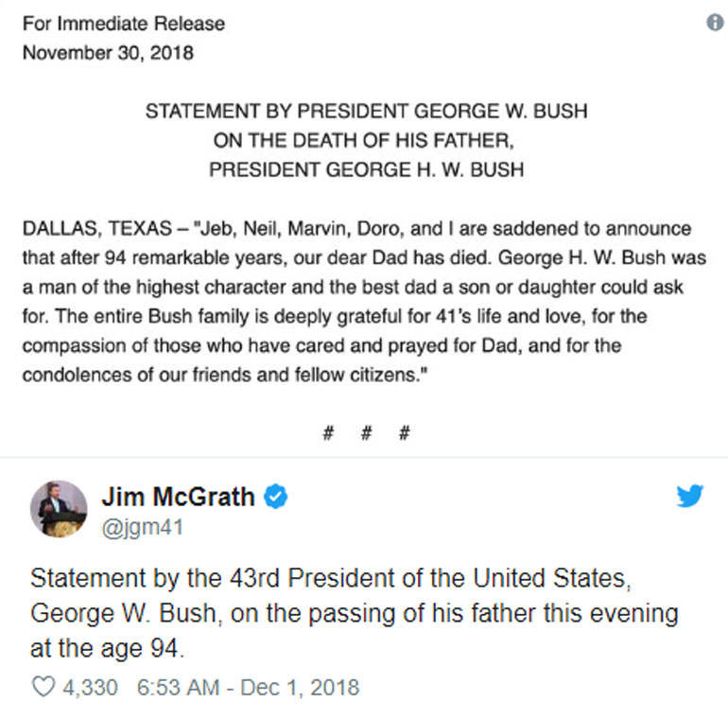Click the 6:53 AM - Dec 1, 2018 timestamp
Screen dimensions: 728x719
(248, 686)
